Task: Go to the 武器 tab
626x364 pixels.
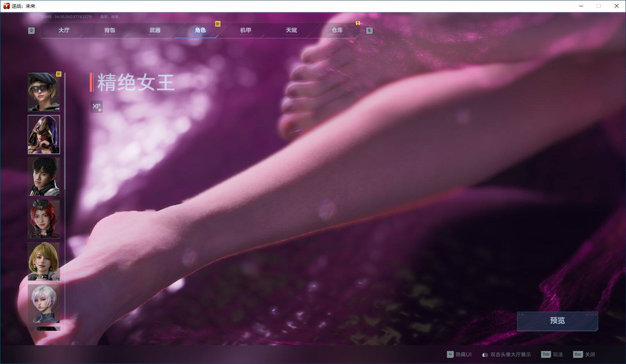Action: point(155,30)
